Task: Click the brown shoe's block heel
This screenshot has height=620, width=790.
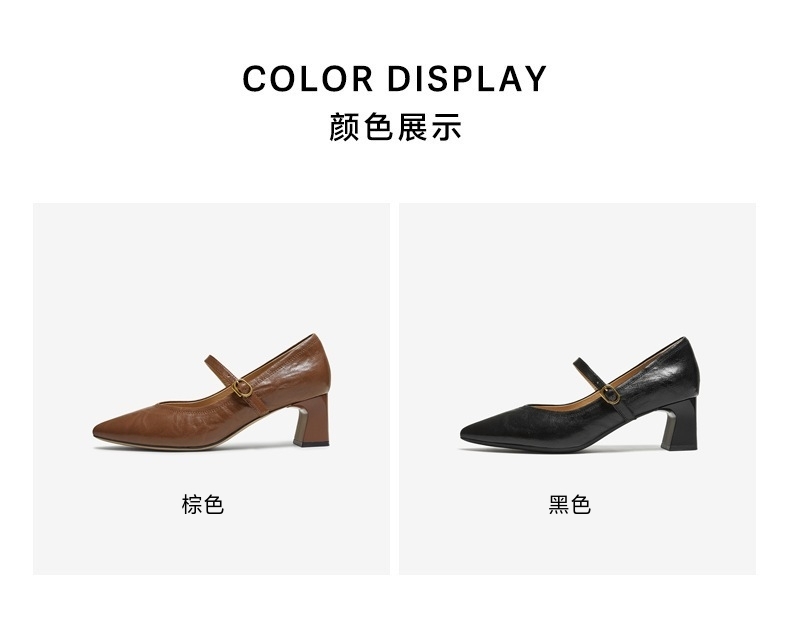Action: [x=312, y=421]
